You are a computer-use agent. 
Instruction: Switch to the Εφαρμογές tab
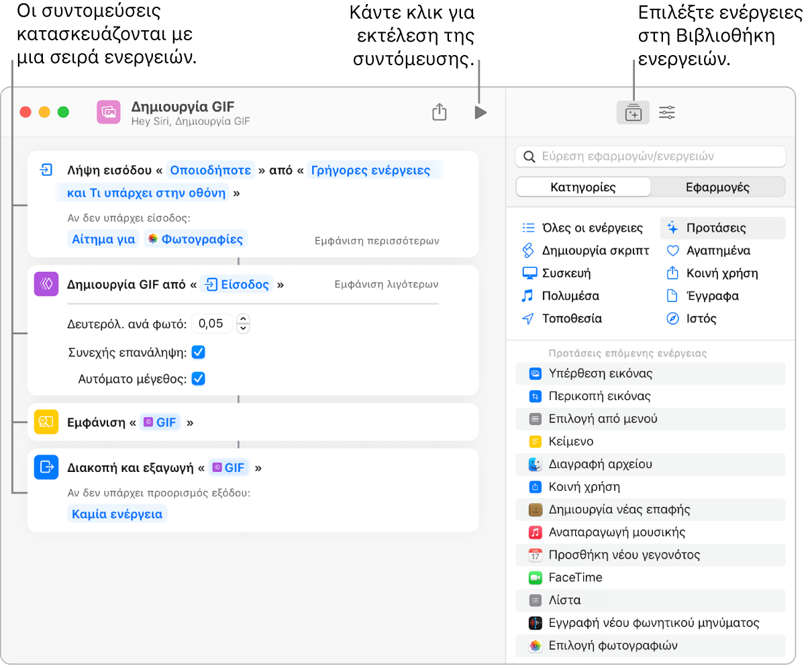coord(717,187)
